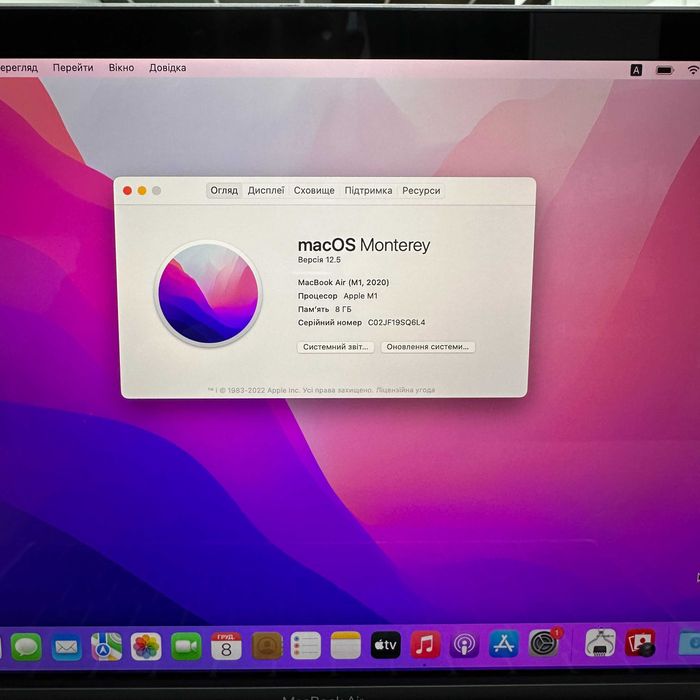Click the macOS Monterey logo image

208,293
